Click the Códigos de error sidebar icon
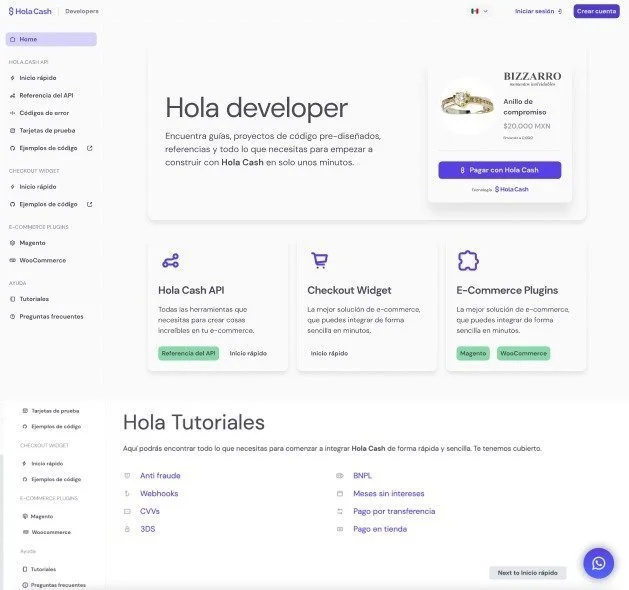Image resolution: width=629 pixels, height=590 pixels. pyautogui.click(x=12, y=113)
